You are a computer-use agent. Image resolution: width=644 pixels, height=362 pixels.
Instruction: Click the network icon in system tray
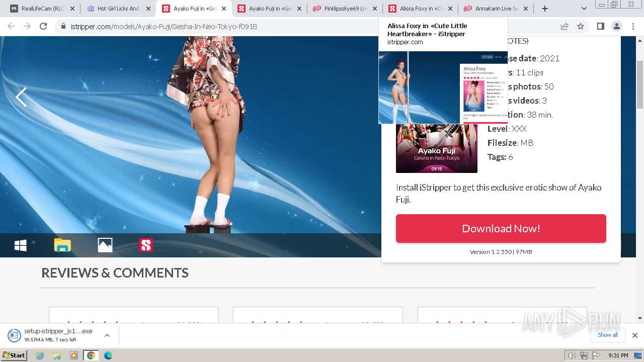584,355
